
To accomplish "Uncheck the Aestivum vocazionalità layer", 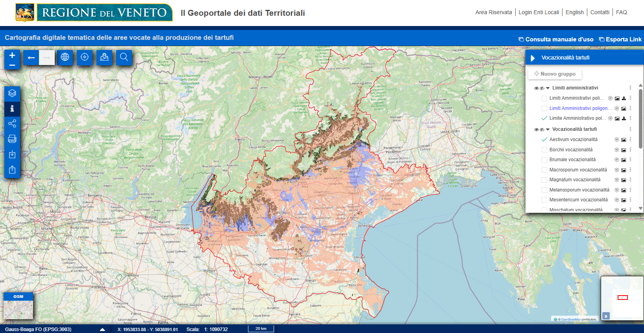I will click(544, 140).
